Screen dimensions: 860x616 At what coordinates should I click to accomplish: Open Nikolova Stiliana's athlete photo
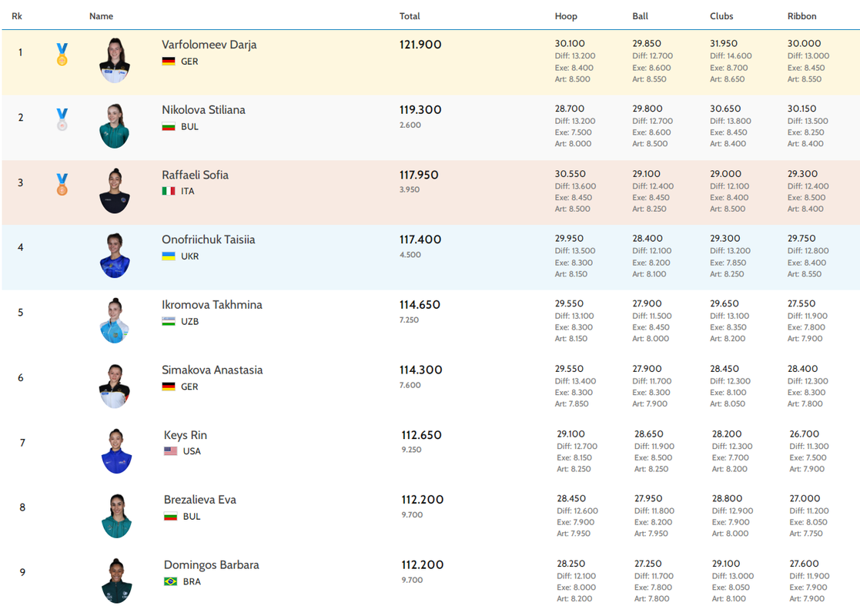(x=115, y=126)
